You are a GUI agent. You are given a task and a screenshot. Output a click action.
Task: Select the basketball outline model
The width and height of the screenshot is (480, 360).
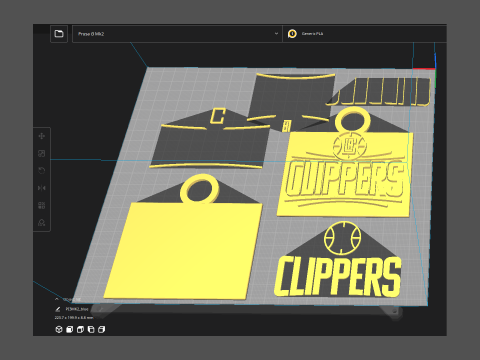point(343,238)
